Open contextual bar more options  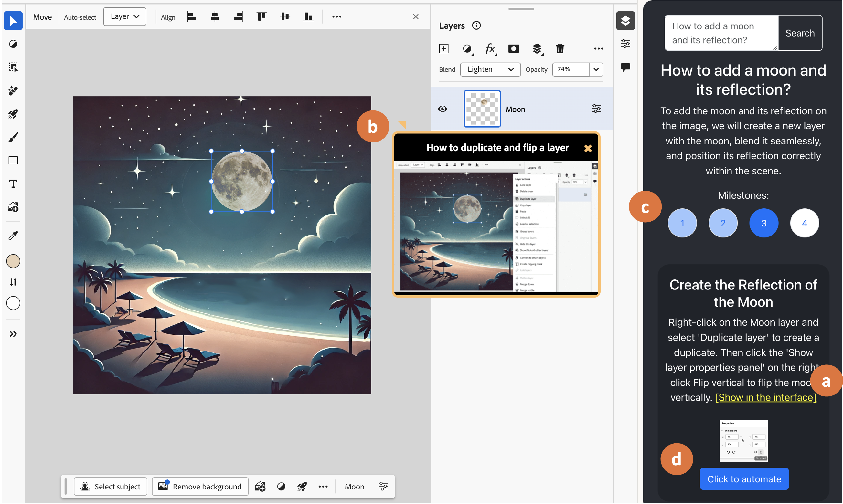[x=323, y=487]
